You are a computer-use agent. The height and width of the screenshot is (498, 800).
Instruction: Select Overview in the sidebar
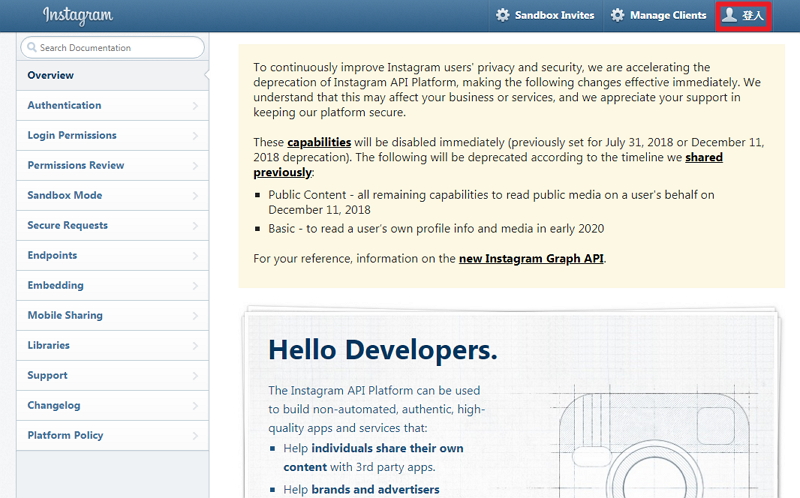coord(112,76)
